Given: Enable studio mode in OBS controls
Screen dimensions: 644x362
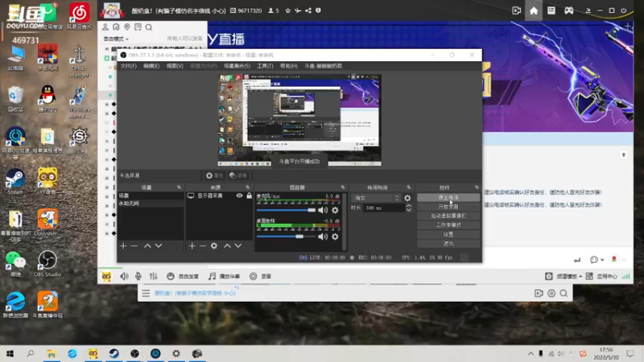Looking at the screenshot, I should pyautogui.click(x=448, y=225).
